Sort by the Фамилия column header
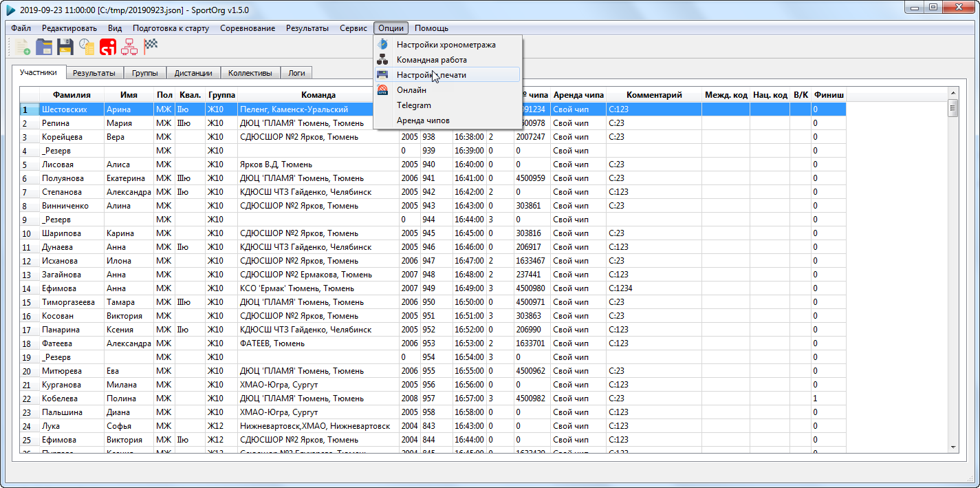980x488 pixels. [x=72, y=95]
